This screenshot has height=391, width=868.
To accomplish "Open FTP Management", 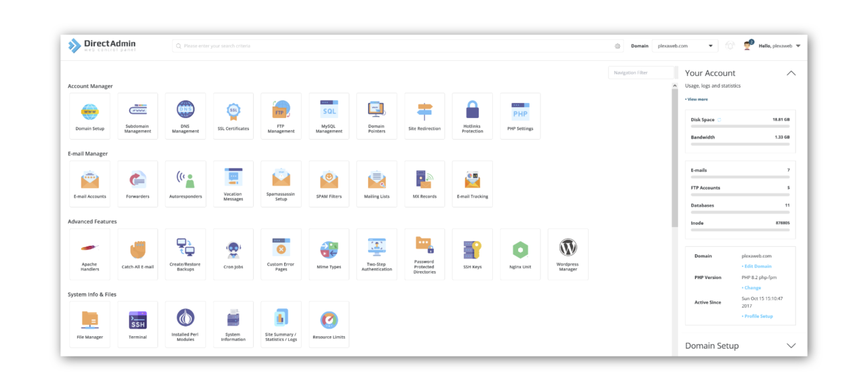I will click(x=281, y=116).
